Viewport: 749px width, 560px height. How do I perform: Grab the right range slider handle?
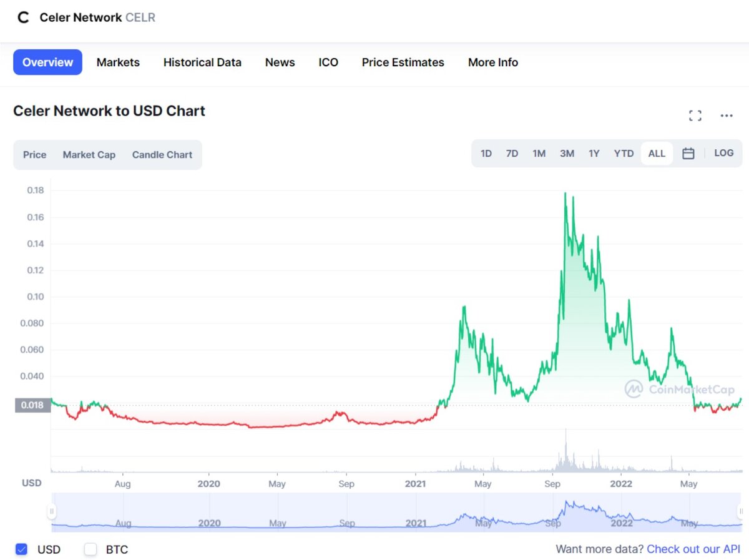(741, 511)
